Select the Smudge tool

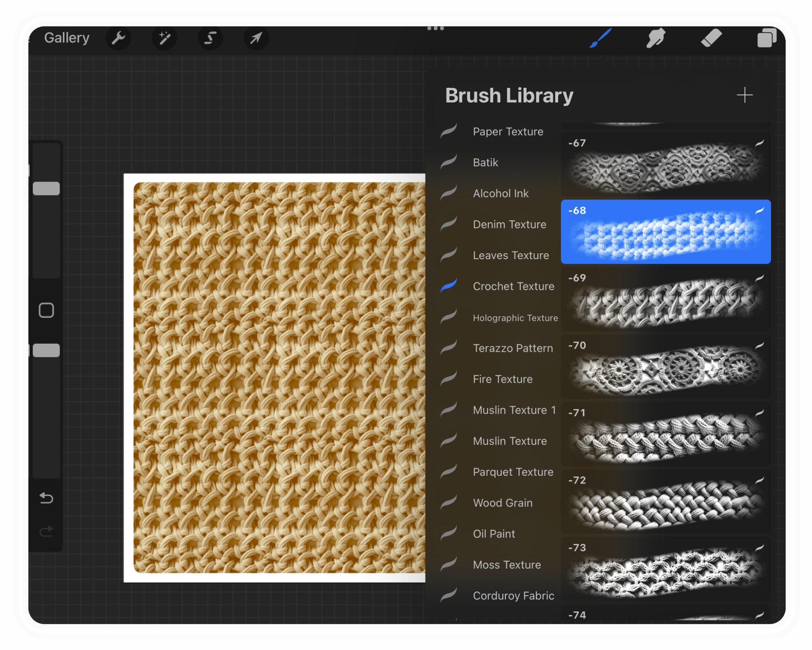click(657, 38)
